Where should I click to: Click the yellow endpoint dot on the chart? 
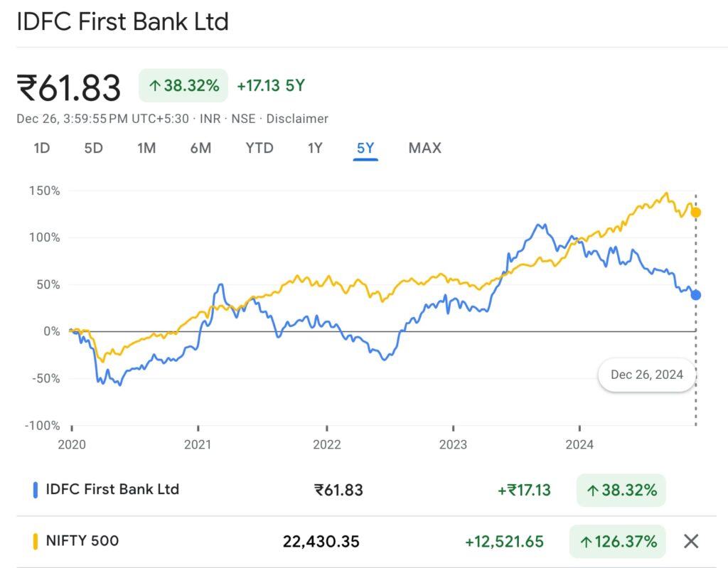click(695, 212)
